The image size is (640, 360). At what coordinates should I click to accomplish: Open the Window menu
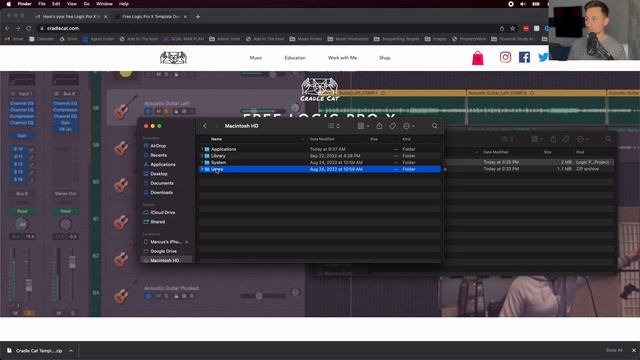[104, 4]
